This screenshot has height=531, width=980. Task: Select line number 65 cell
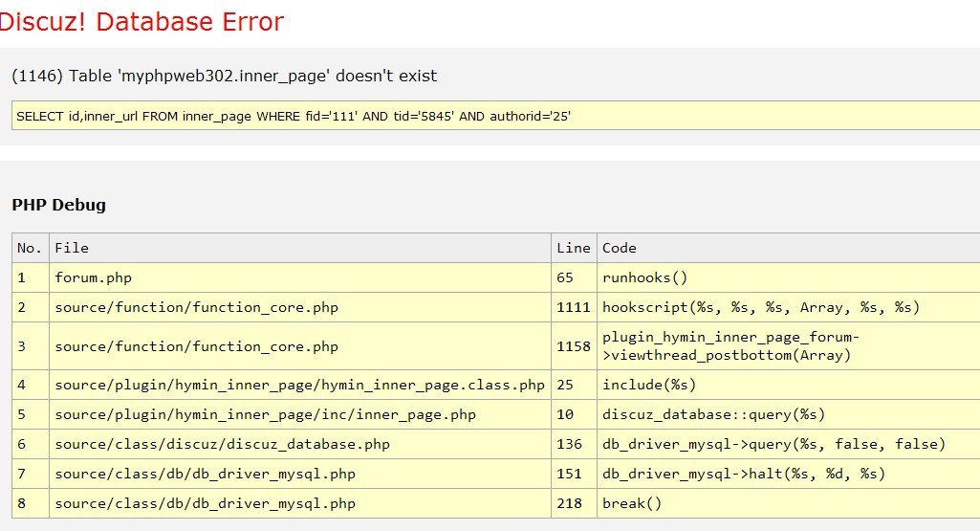pos(574,277)
